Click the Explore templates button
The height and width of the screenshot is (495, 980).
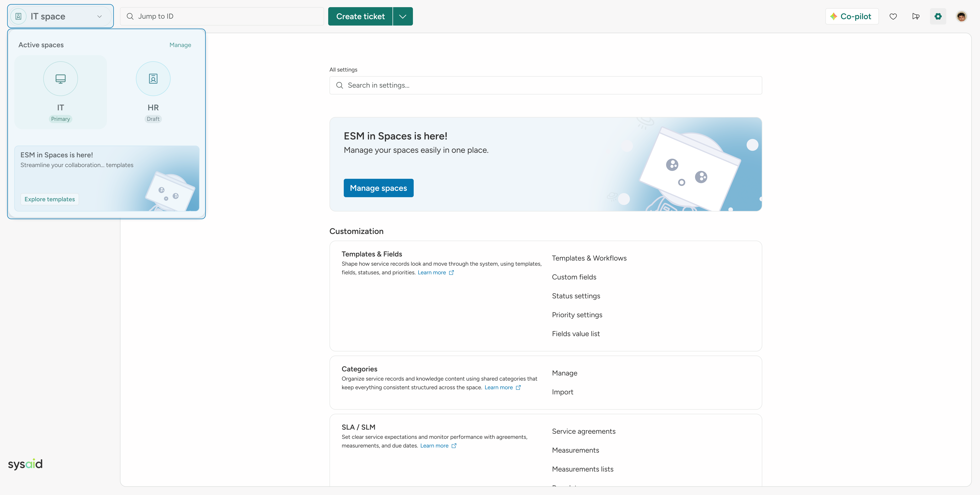click(x=50, y=199)
